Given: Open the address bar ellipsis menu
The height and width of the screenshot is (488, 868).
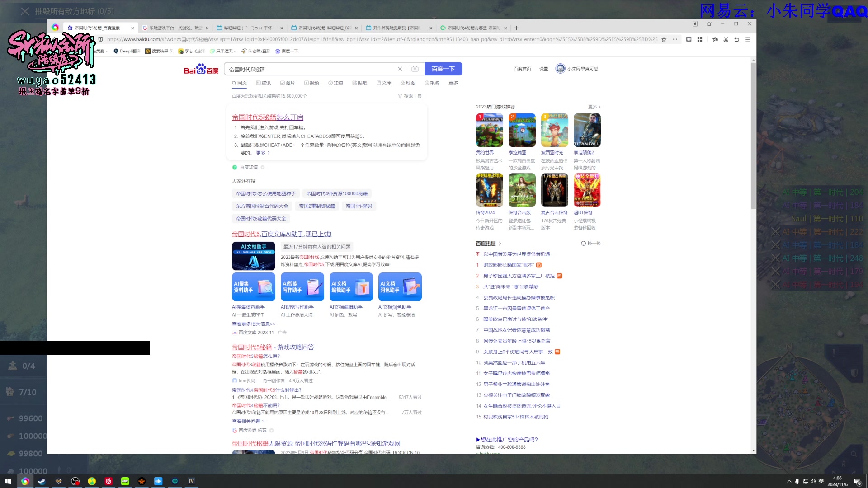Looking at the screenshot, I should click(x=675, y=39).
